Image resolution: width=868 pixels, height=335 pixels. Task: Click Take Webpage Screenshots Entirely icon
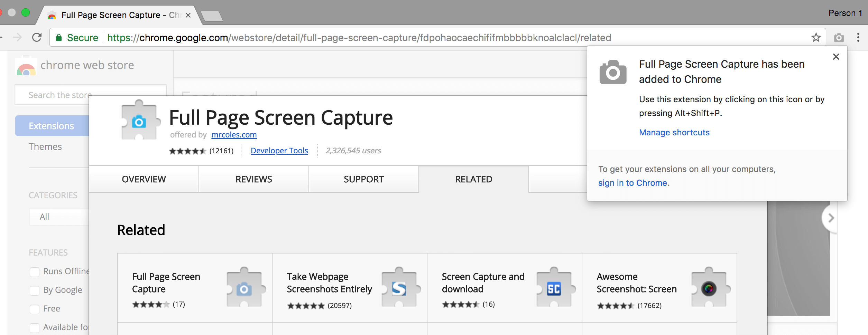400,287
